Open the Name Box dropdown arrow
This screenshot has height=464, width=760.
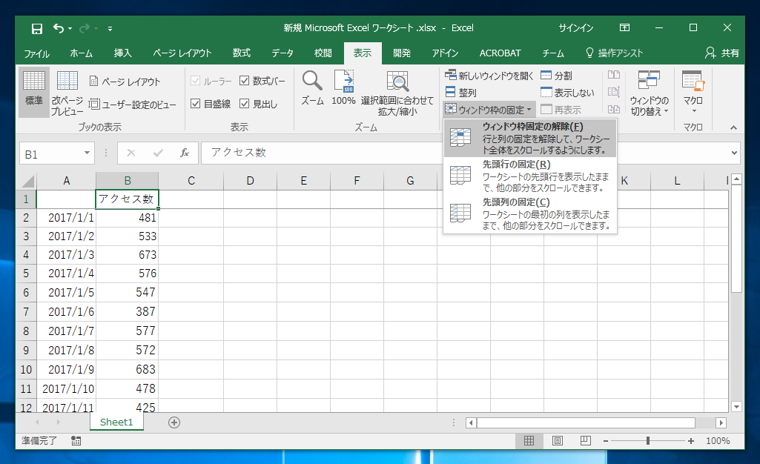[87, 153]
